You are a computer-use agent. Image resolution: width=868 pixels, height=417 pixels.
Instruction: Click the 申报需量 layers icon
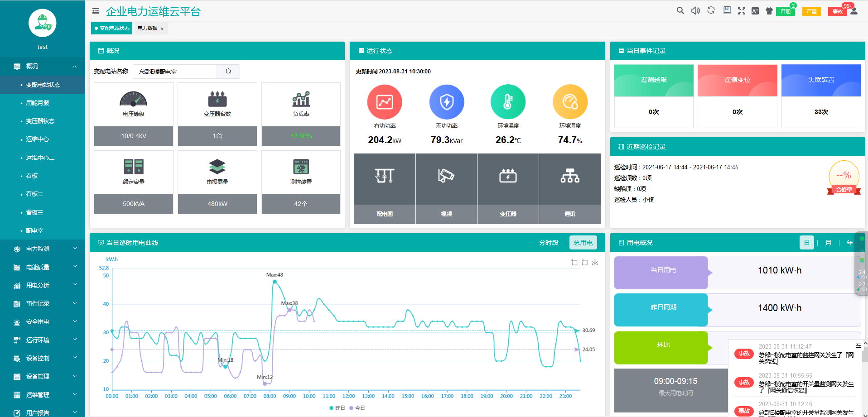pos(217,167)
